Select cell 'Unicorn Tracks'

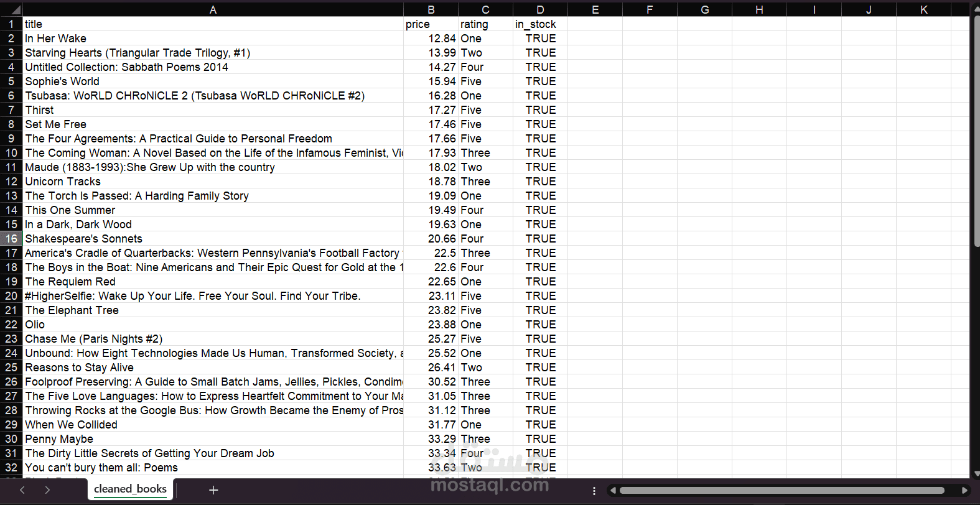pyautogui.click(x=213, y=182)
